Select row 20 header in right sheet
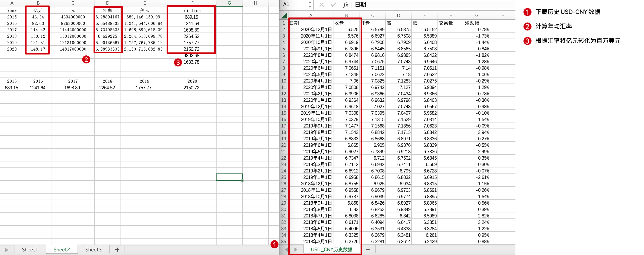The image size is (644, 255). (x=283, y=145)
